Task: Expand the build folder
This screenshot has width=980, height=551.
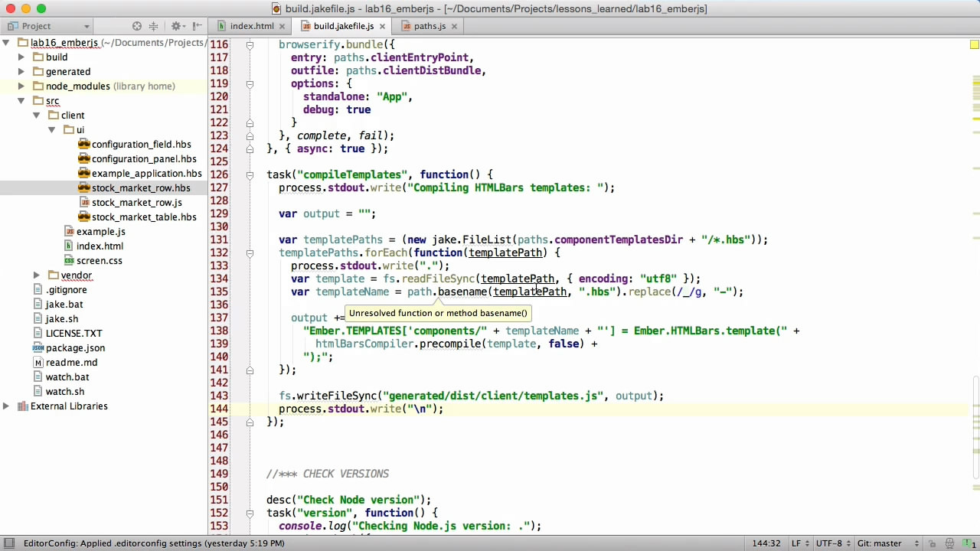Action: (x=21, y=57)
